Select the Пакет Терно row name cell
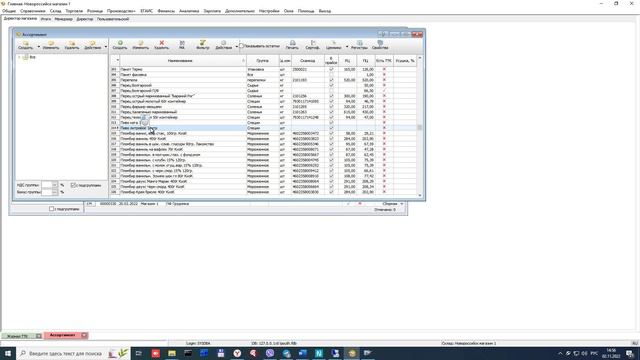Viewport: 640px width, 360px height. pyautogui.click(x=183, y=69)
